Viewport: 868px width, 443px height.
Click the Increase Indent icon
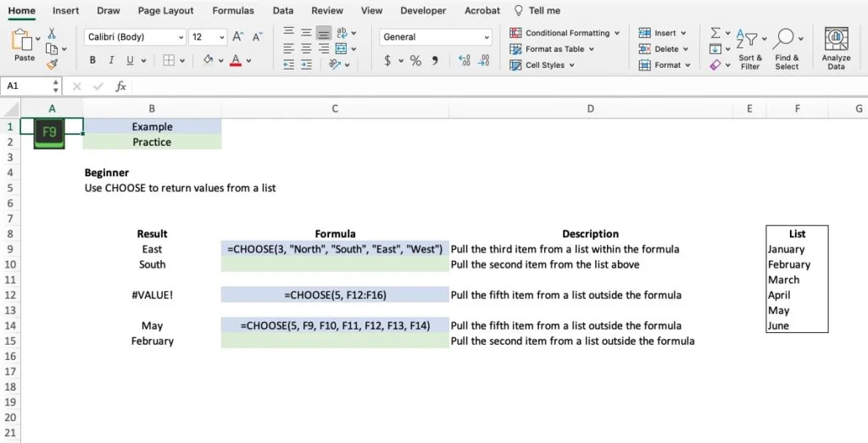[306, 64]
